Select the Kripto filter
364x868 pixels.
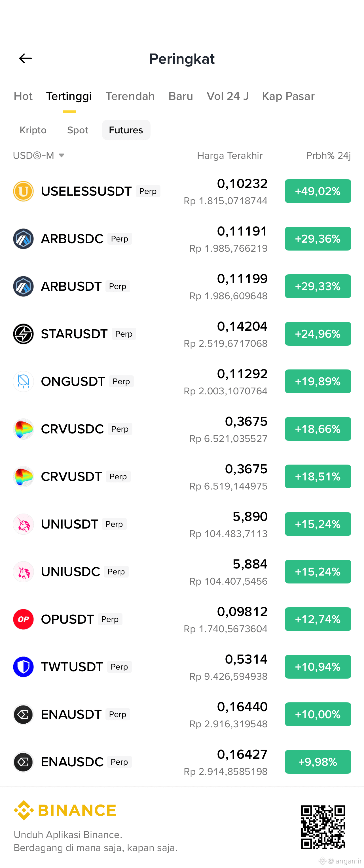click(33, 130)
